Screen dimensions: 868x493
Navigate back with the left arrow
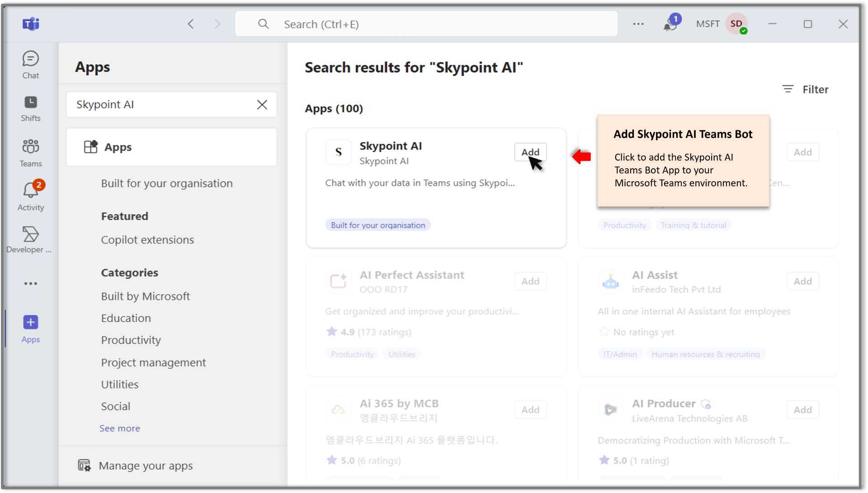click(x=191, y=24)
